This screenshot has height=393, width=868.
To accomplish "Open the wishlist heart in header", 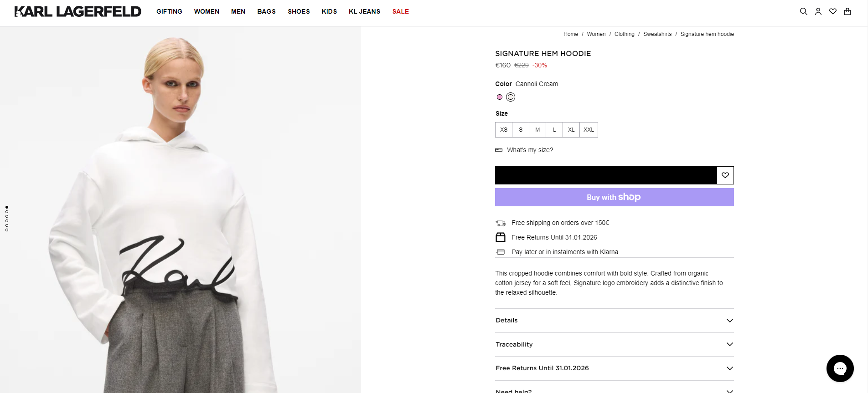I will (833, 11).
